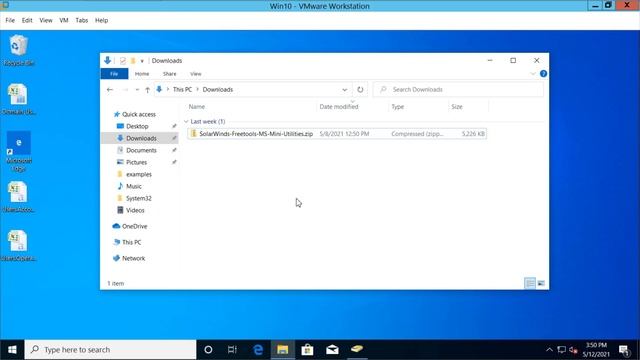
Task: Click This PC in address path
Action: pos(182,89)
